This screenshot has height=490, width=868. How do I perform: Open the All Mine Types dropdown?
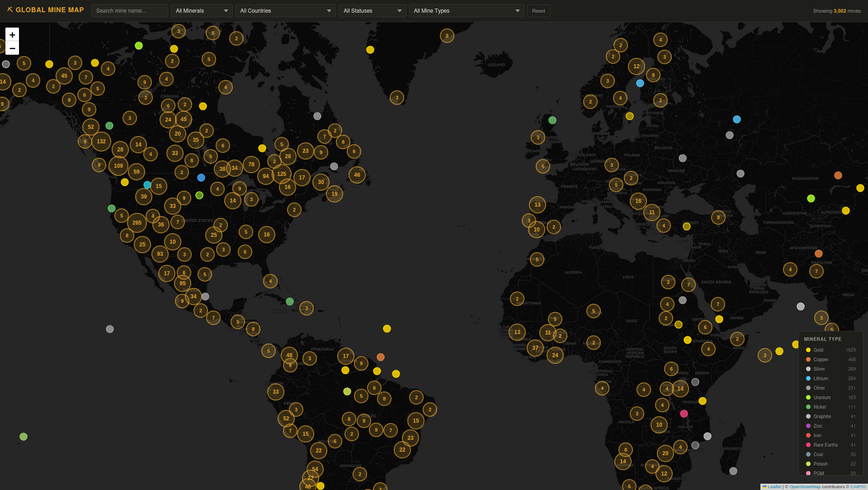[467, 11]
